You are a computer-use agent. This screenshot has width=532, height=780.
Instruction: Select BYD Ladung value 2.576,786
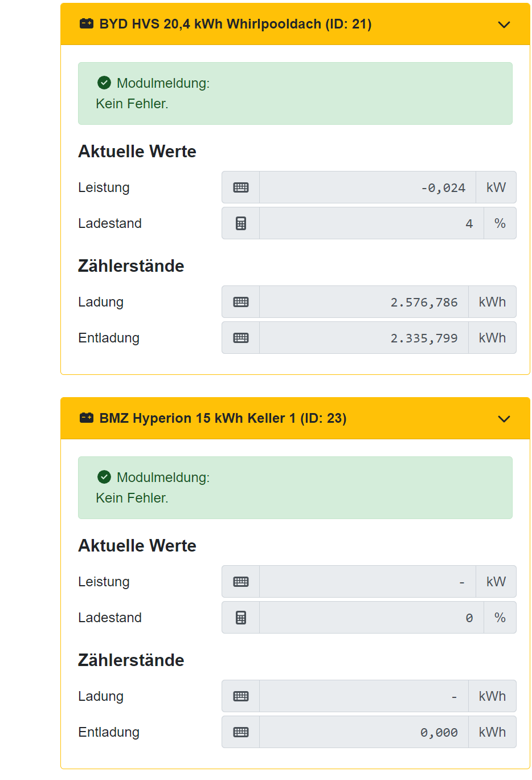[364, 302]
